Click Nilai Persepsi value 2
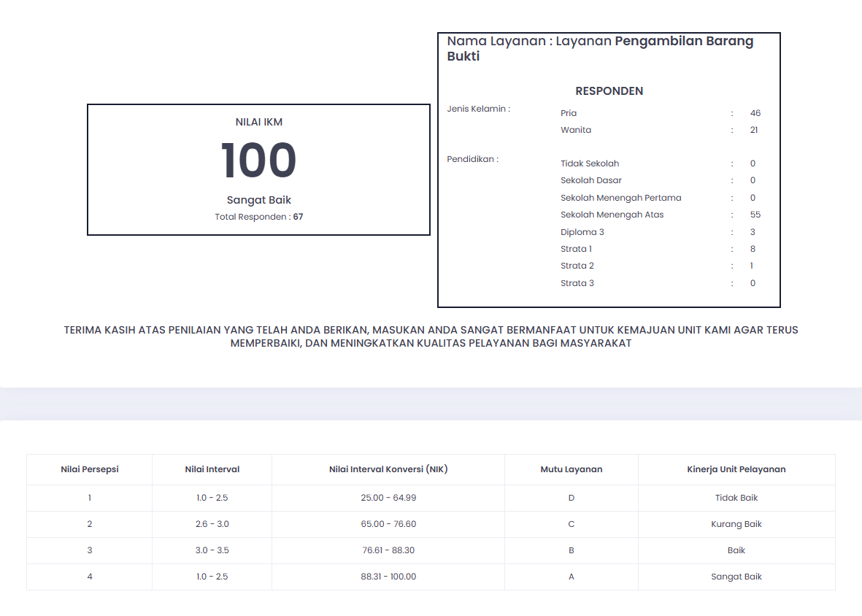 pos(90,524)
